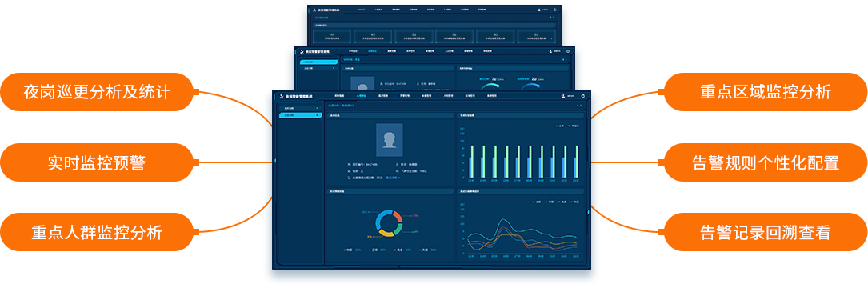The height and width of the screenshot is (288, 868).
Task: Toggle the green series in bar chart legend
Action: (x=574, y=126)
